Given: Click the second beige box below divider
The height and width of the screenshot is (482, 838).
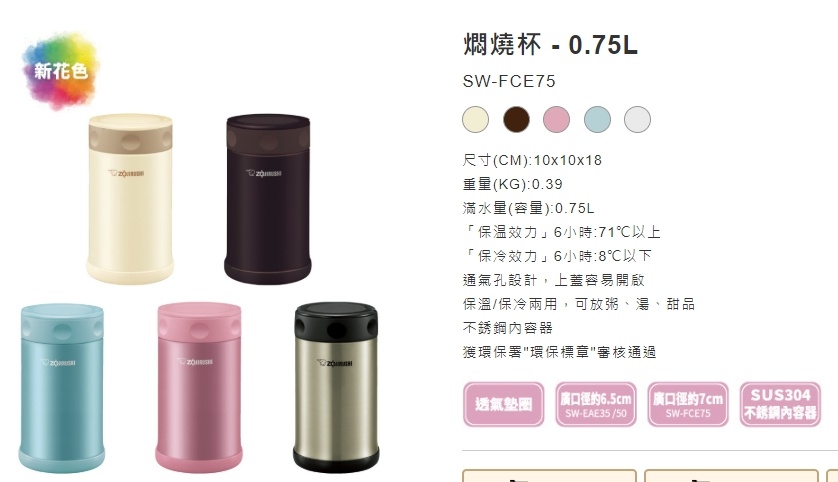Looking at the screenshot, I should coord(732,476).
